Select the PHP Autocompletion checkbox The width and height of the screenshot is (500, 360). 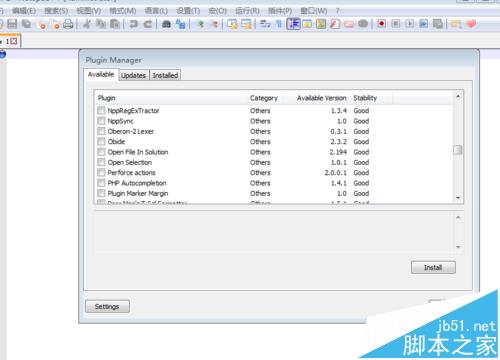(x=101, y=183)
